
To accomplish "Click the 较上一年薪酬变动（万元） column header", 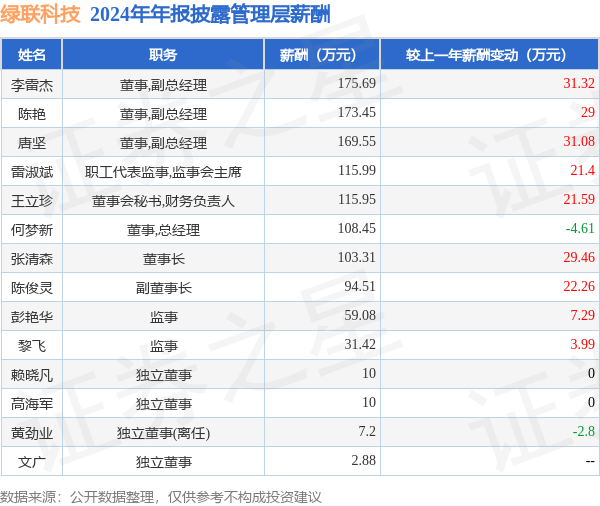I will tap(489, 54).
